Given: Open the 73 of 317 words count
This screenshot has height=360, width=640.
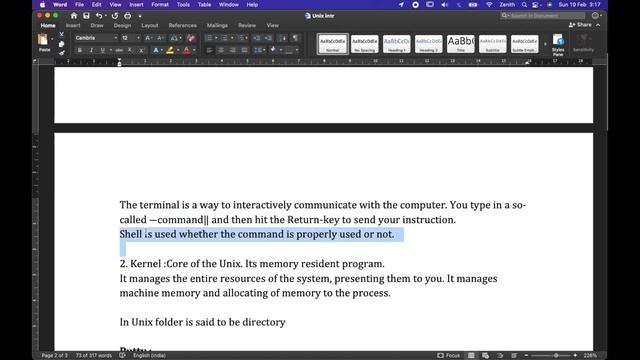Looking at the screenshot, I should point(93,356).
